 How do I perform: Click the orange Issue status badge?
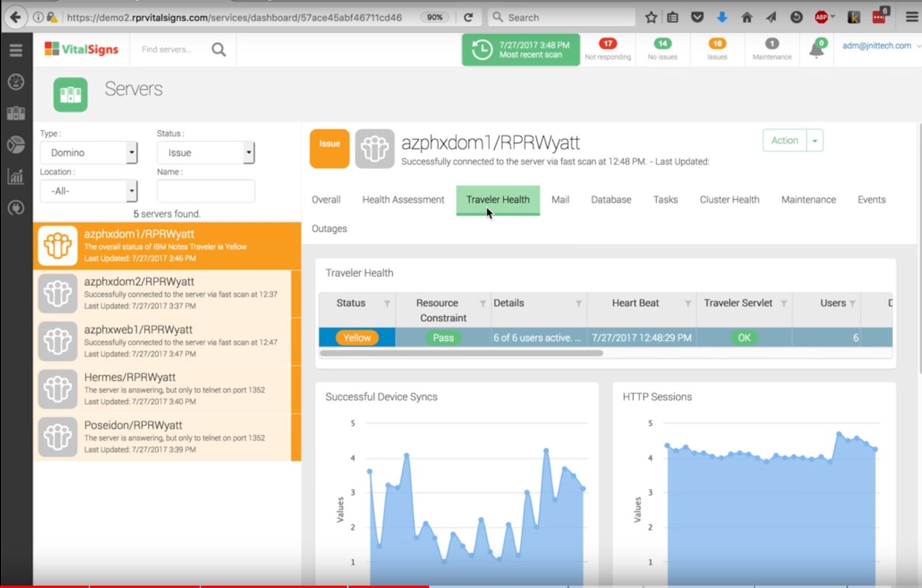click(x=330, y=148)
